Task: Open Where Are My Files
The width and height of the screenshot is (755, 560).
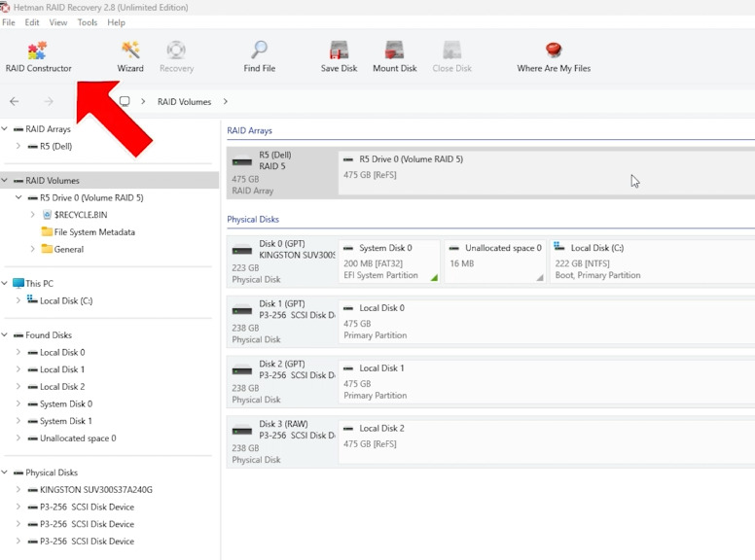Action: tap(554, 56)
